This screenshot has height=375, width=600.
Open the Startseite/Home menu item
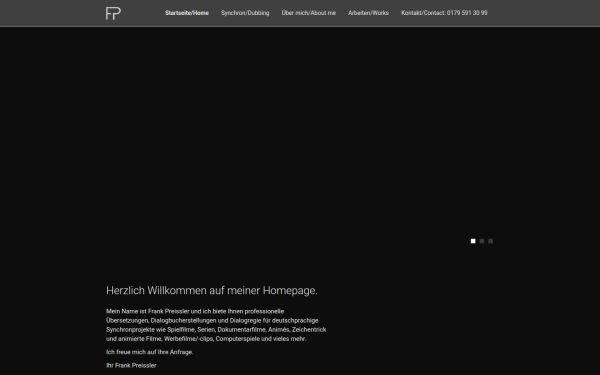coord(187,13)
